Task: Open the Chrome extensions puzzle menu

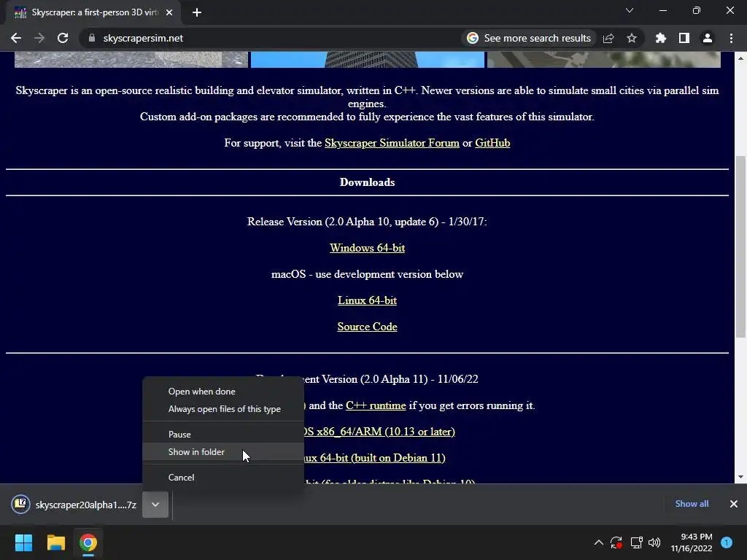Action: [661, 38]
